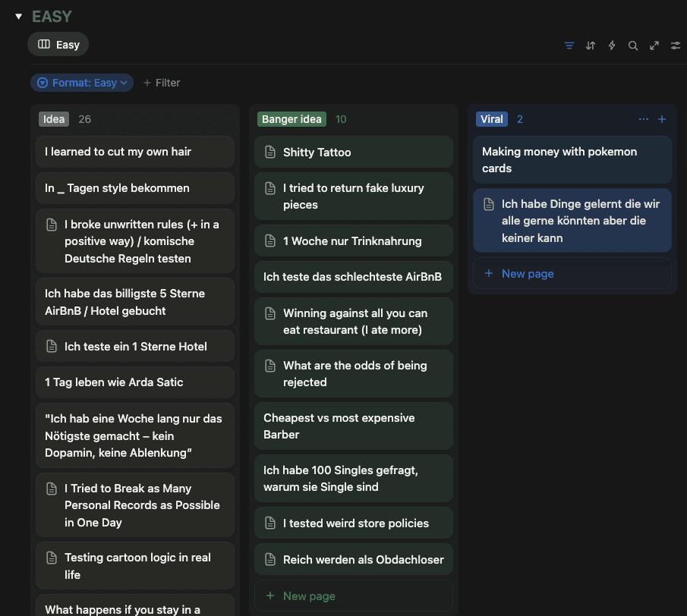687x616 pixels.
Task: Click the Viral column count 2
Action: [x=520, y=119]
